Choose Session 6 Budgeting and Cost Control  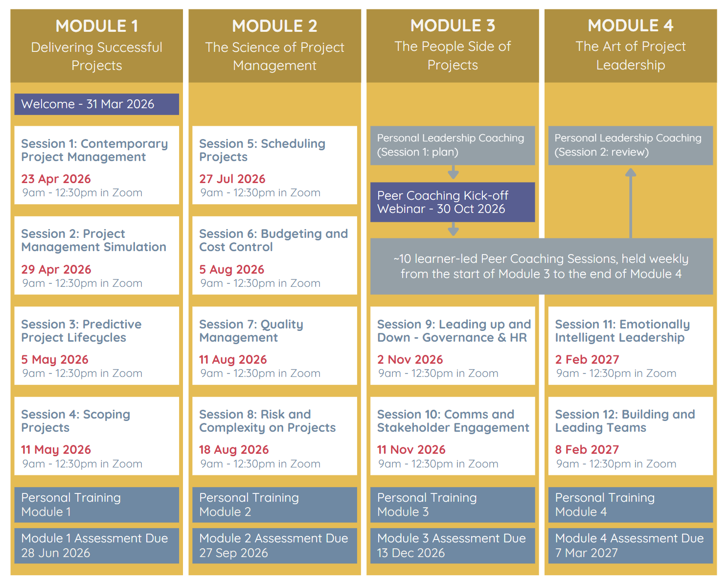click(274, 256)
